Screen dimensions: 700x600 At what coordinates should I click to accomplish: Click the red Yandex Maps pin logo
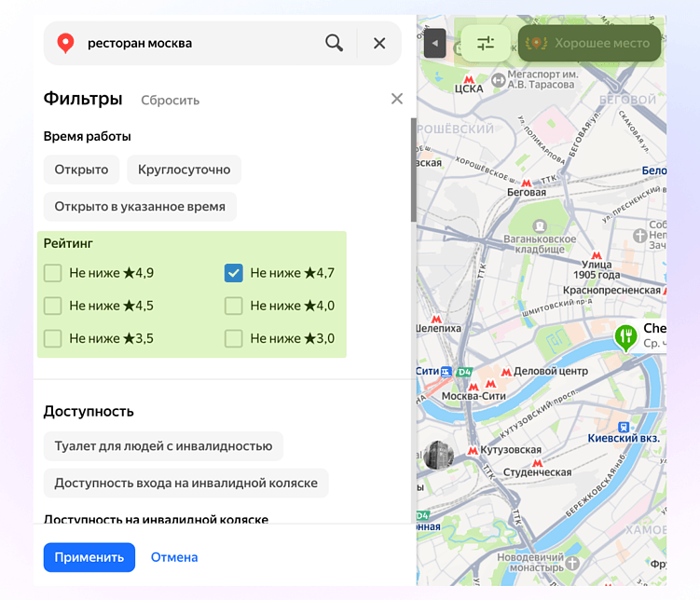point(65,43)
